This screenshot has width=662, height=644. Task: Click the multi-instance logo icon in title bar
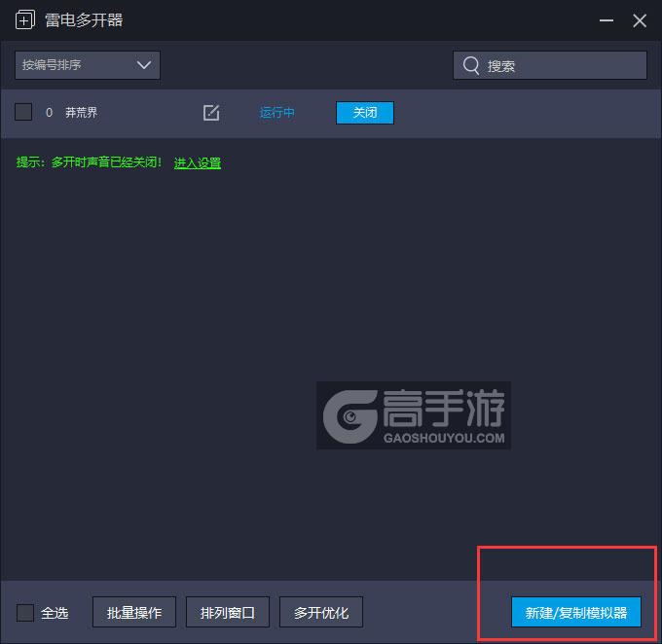(25, 19)
